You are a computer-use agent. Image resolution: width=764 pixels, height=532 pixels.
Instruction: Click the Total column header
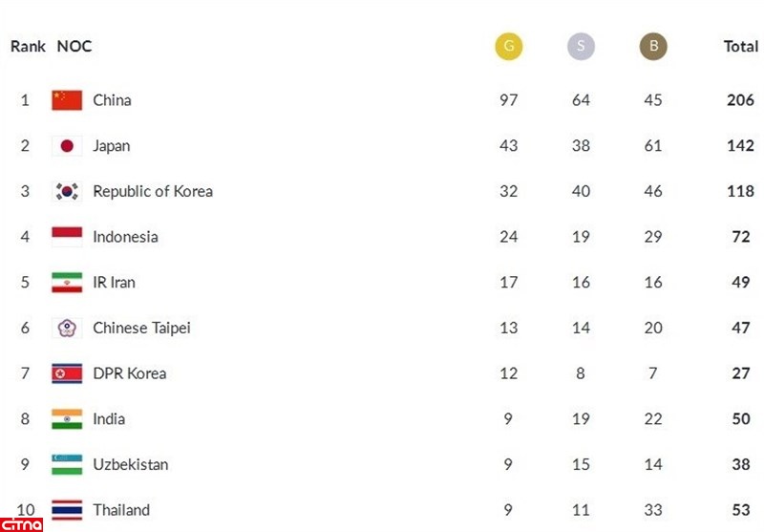(x=741, y=47)
